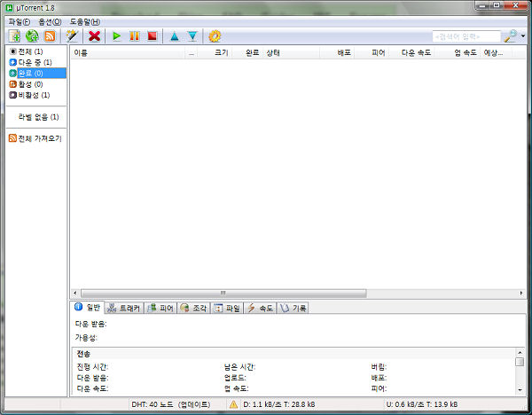Click horizontal scrollbar left arrow
The width and height of the screenshot is (532, 415).
pyautogui.click(x=75, y=293)
